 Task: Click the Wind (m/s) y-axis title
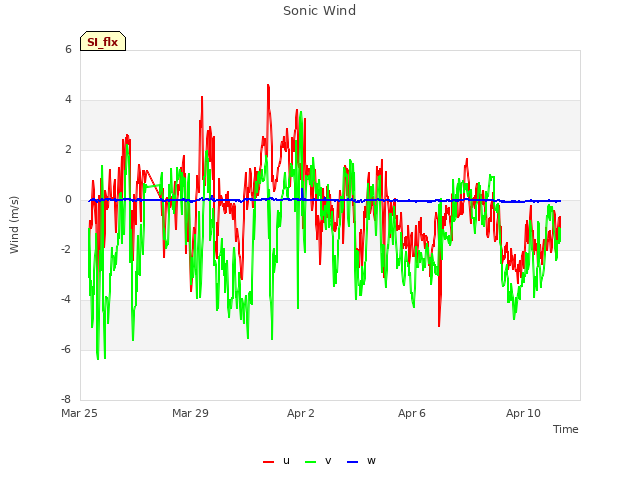[14, 225]
